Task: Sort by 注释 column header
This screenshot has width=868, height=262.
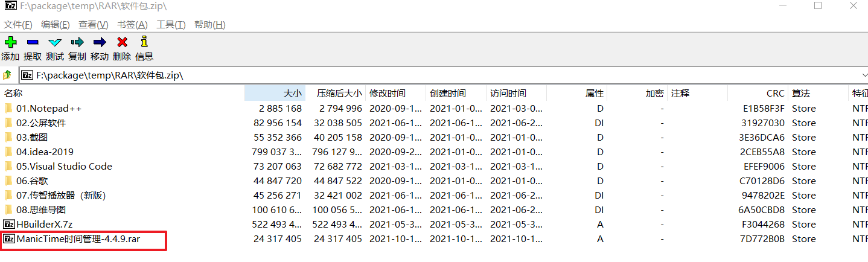Action: point(680,94)
